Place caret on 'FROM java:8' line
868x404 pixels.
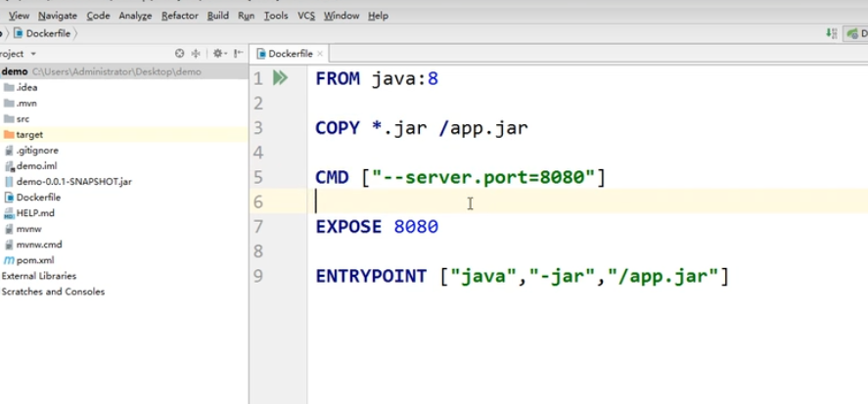coord(377,78)
